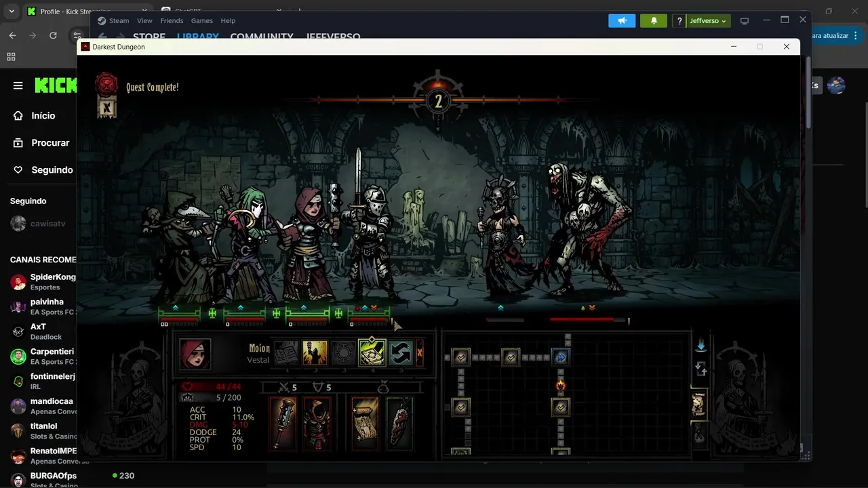The height and width of the screenshot is (488, 868).
Task: Click Steam announcements megaphone button
Action: [x=622, y=21]
